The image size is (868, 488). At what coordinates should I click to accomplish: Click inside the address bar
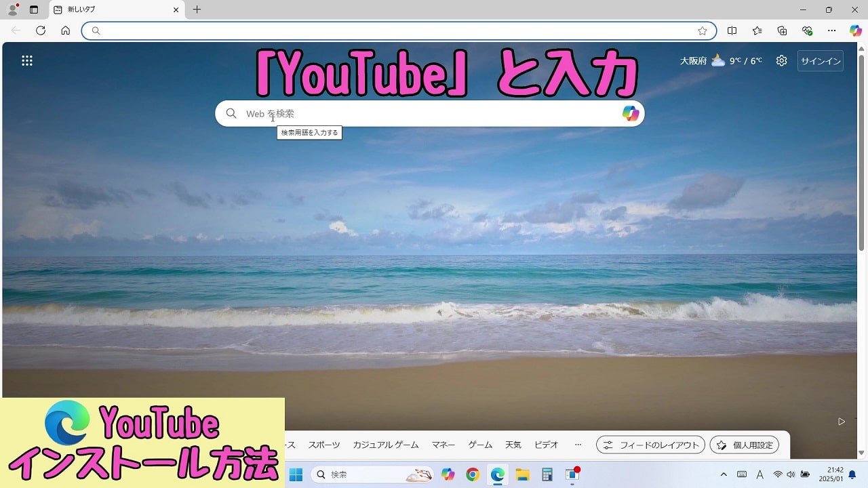click(399, 30)
